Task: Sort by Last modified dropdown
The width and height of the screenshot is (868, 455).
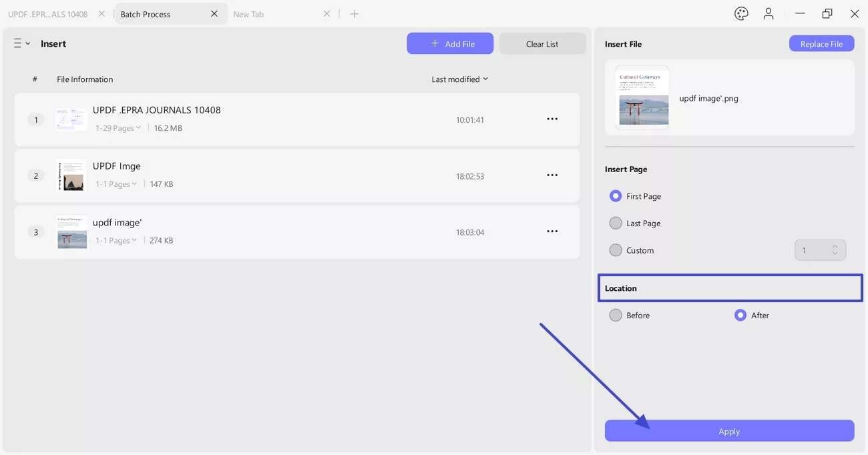Action: [x=459, y=79]
